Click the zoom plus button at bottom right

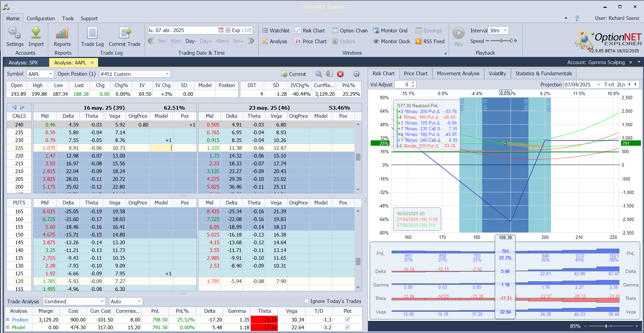[637, 326]
